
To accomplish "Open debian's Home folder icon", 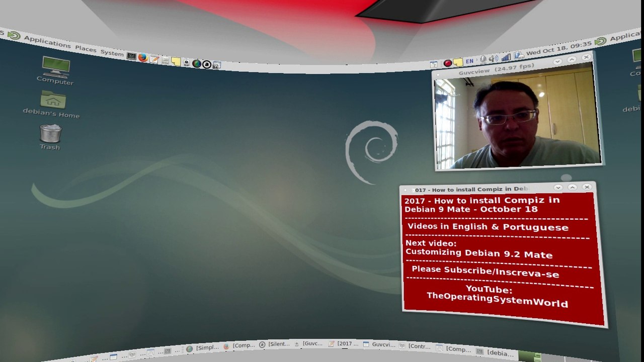I will pyautogui.click(x=52, y=105).
